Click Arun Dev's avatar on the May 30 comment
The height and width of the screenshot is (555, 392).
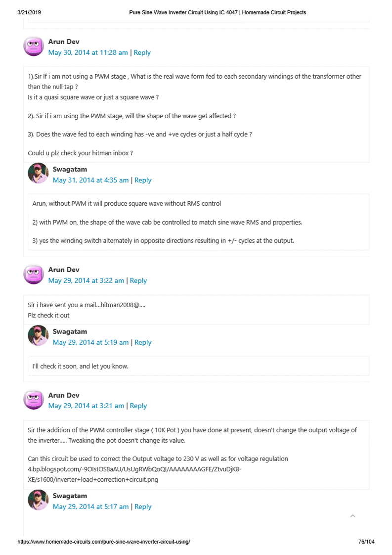[x=34, y=46]
